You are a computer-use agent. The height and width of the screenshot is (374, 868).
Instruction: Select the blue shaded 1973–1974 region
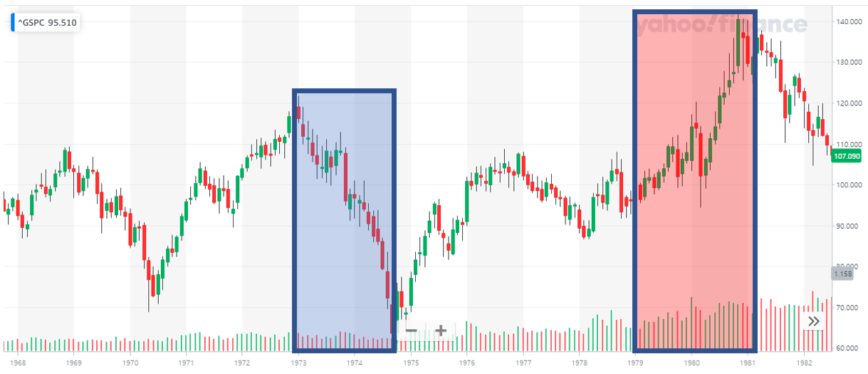(344, 221)
